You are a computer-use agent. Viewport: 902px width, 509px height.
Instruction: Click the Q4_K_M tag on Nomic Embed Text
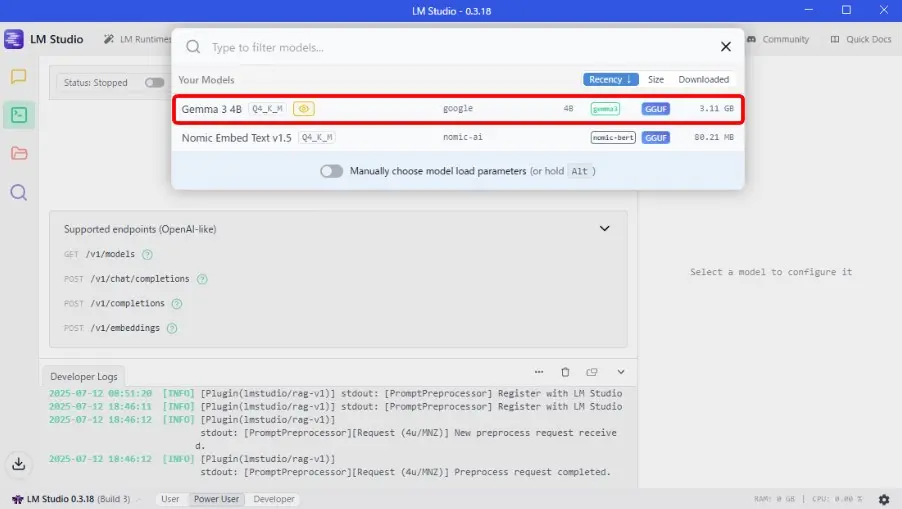[x=317, y=137]
